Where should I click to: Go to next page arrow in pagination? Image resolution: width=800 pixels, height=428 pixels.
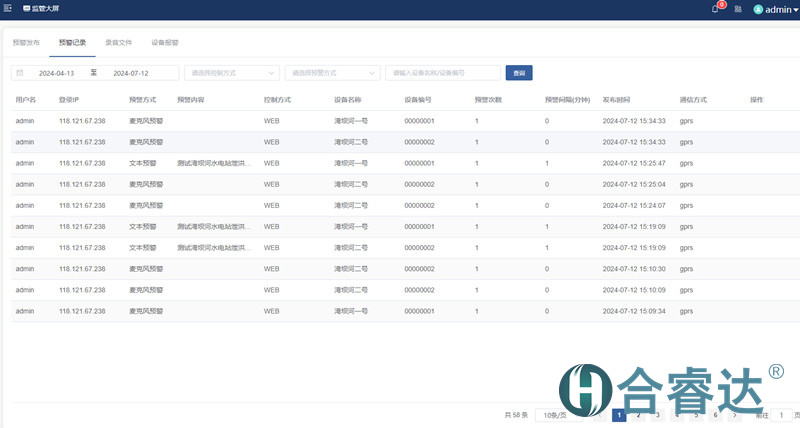735,414
